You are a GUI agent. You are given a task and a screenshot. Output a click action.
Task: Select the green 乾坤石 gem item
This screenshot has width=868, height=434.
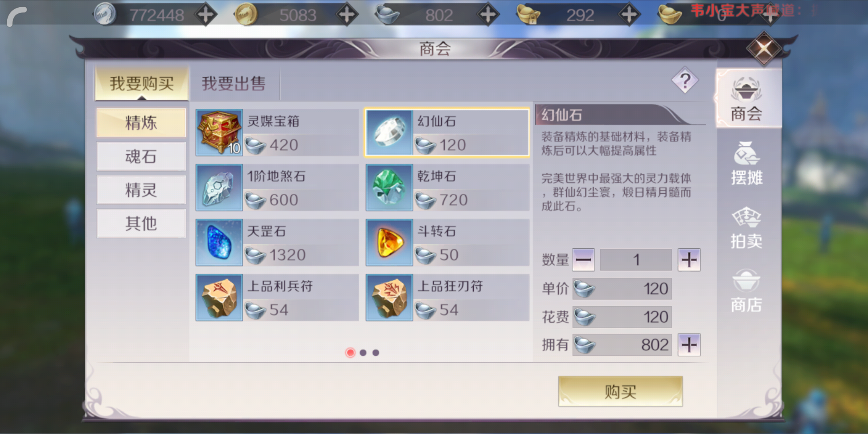[x=447, y=188]
